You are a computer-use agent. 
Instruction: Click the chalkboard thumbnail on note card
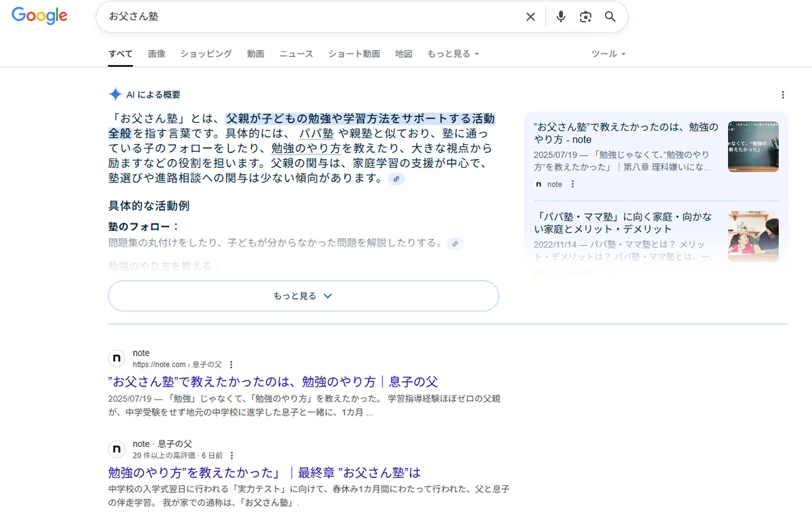pos(753,146)
